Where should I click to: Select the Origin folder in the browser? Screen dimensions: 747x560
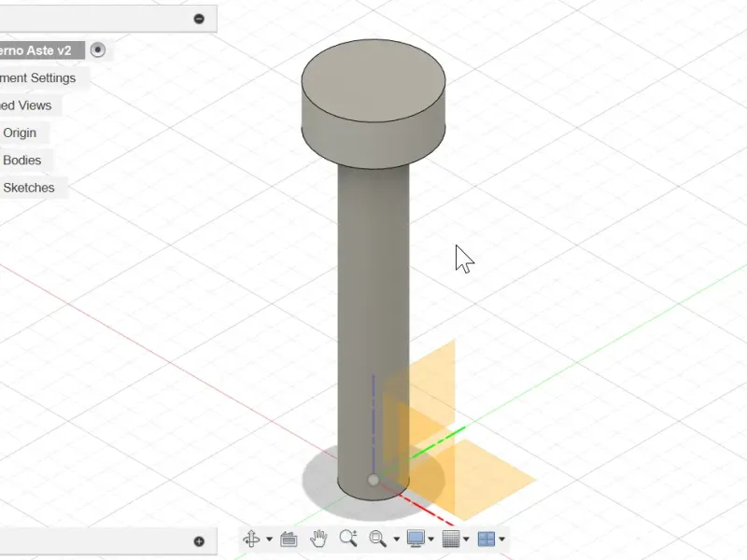[x=20, y=133]
